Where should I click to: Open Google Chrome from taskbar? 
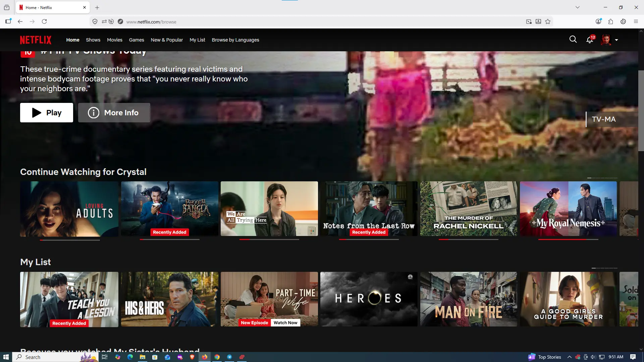[217, 357]
